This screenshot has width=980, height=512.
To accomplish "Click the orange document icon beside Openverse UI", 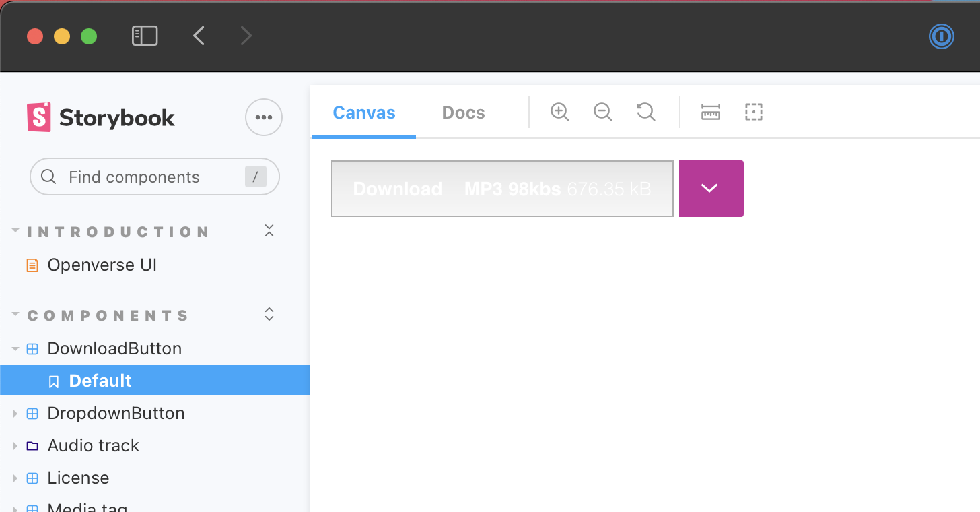I will (x=32, y=265).
